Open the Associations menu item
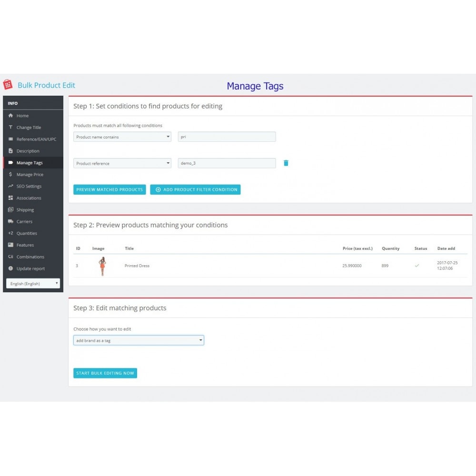The image size is (476, 476). pyautogui.click(x=29, y=198)
